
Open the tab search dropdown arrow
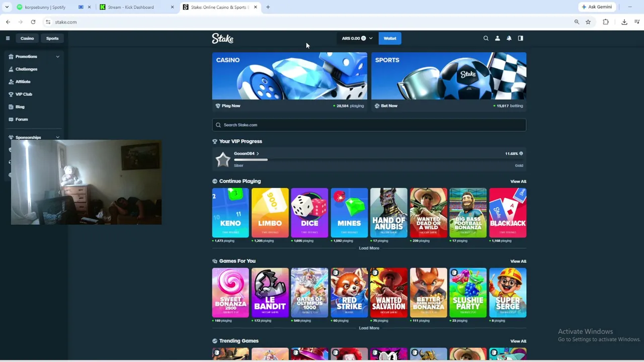(7, 7)
